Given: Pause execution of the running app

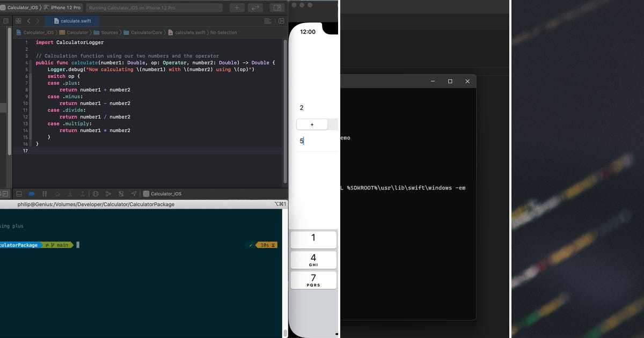Looking at the screenshot, I should coord(44,194).
